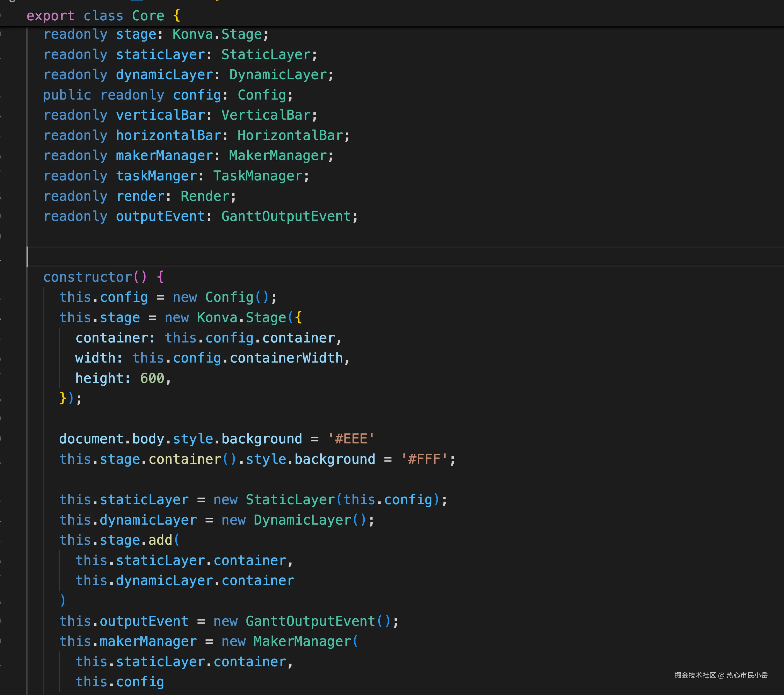Click the constructor keyword
784x695 pixels.
pyautogui.click(x=88, y=277)
